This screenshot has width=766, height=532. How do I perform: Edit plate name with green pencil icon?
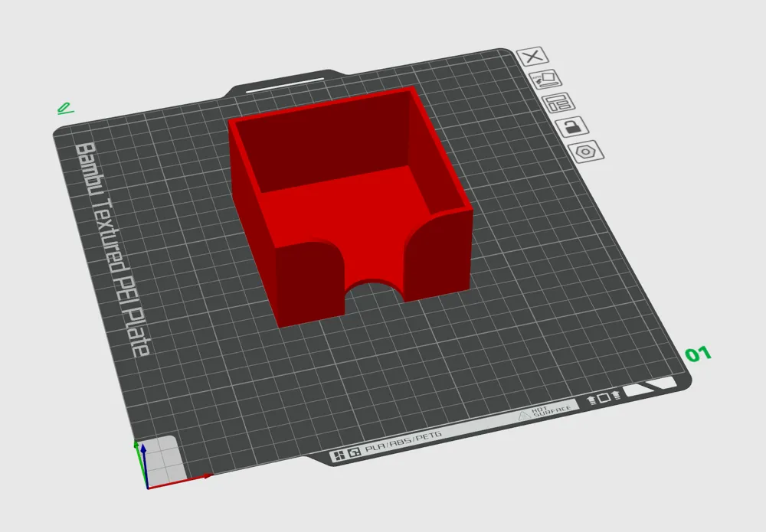[x=65, y=108]
